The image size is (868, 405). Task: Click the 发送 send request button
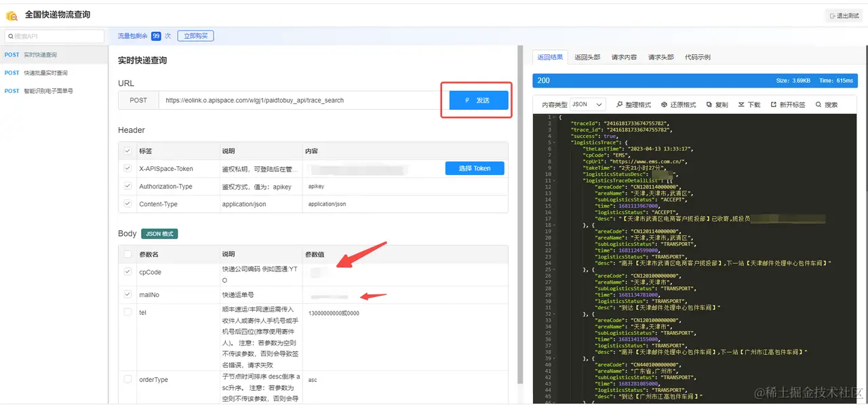pyautogui.click(x=479, y=100)
